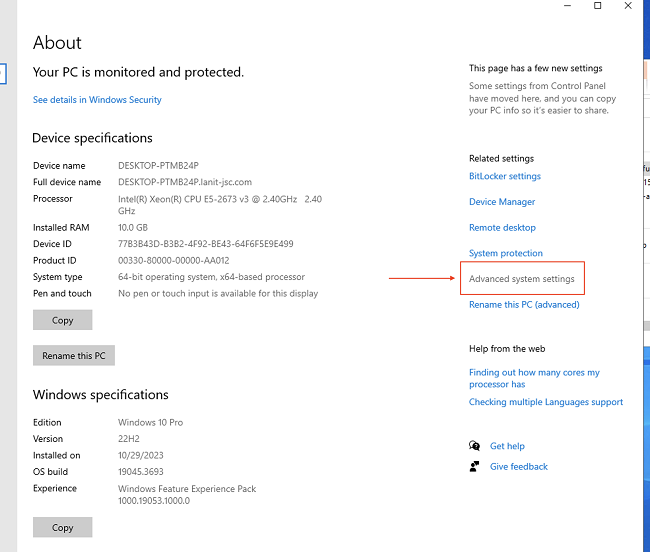Click the Pen and touch label
This screenshot has width=650, height=552.
coord(62,293)
